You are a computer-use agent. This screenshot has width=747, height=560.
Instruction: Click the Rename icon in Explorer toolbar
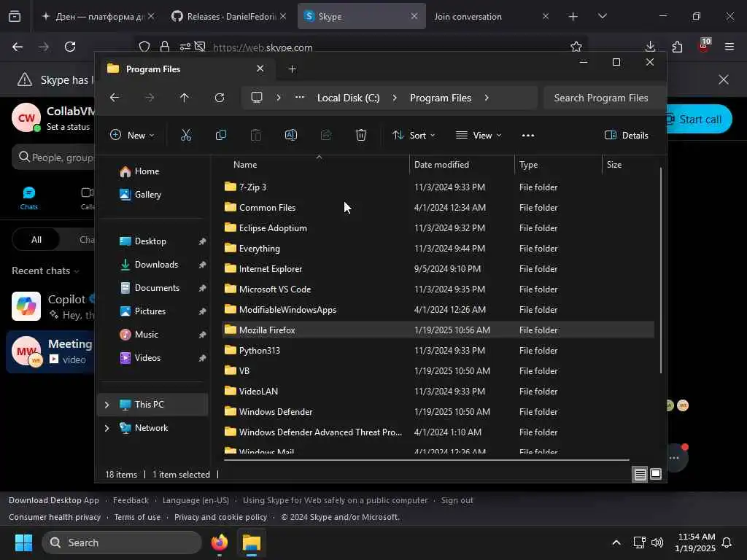point(290,135)
